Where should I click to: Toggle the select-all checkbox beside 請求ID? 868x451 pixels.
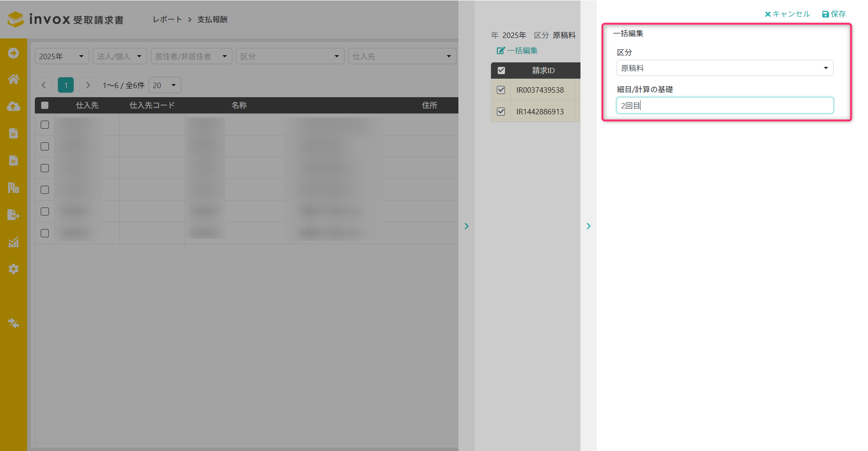[x=501, y=70]
